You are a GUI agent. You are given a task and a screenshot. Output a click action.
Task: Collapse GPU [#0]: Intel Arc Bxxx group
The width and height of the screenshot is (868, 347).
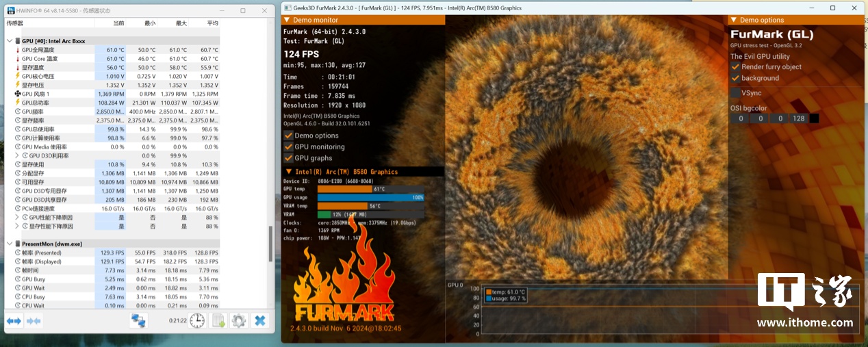coord(10,41)
